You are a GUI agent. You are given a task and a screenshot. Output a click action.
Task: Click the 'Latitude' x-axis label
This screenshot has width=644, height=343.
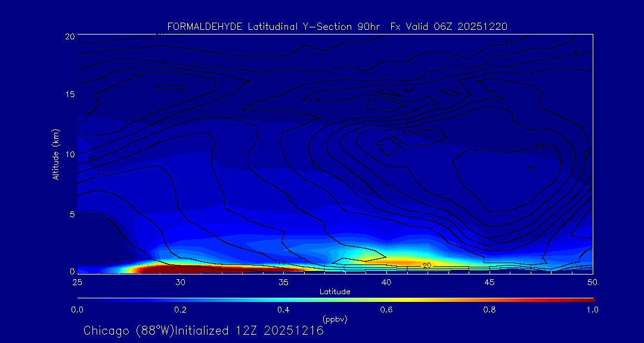coord(335,291)
